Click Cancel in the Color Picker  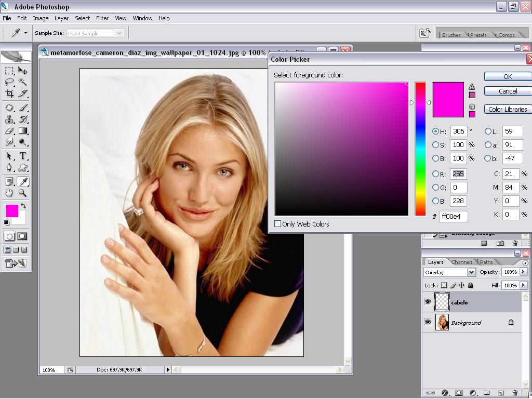[508, 91]
